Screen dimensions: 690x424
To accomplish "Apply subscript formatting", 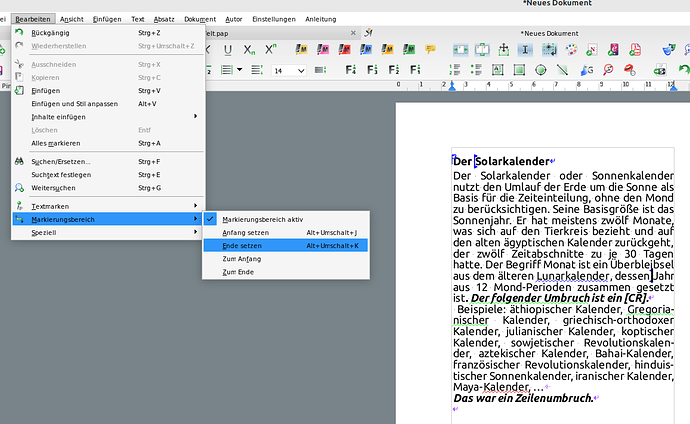I will (249, 50).
